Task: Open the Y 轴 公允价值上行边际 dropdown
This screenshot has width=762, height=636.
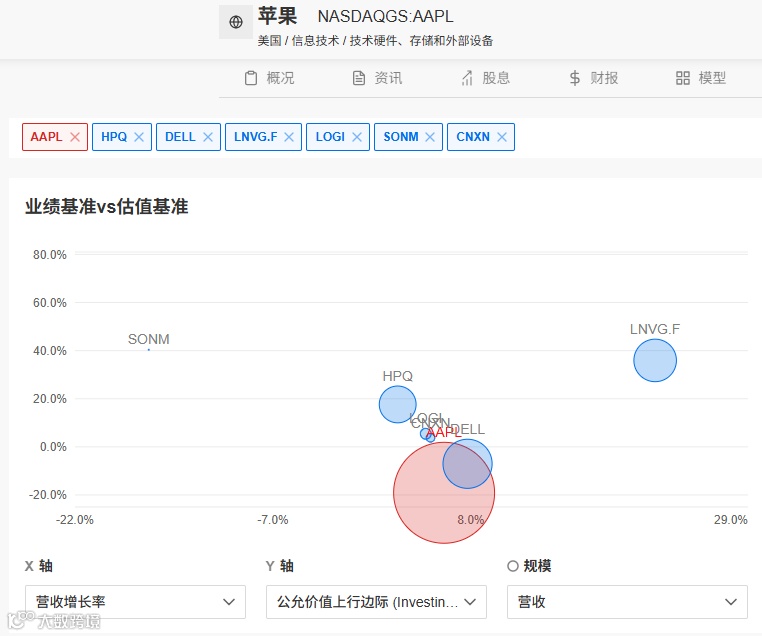Action: point(376,602)
